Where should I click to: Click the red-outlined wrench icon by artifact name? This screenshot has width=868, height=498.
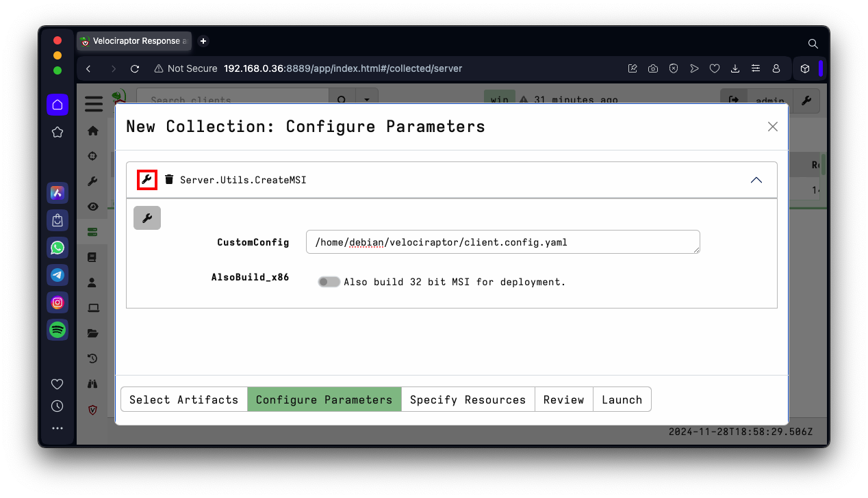pyautogui.click(x=147, y=180)
